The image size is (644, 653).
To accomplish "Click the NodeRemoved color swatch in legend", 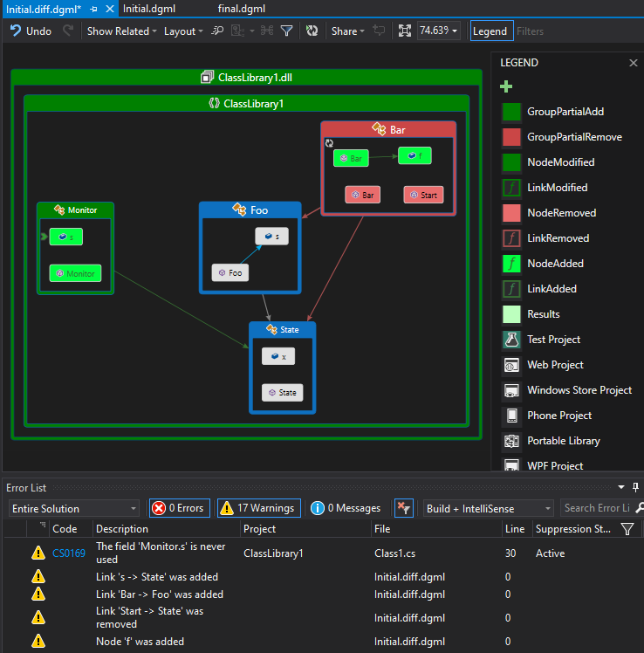I will pos(512,213).
